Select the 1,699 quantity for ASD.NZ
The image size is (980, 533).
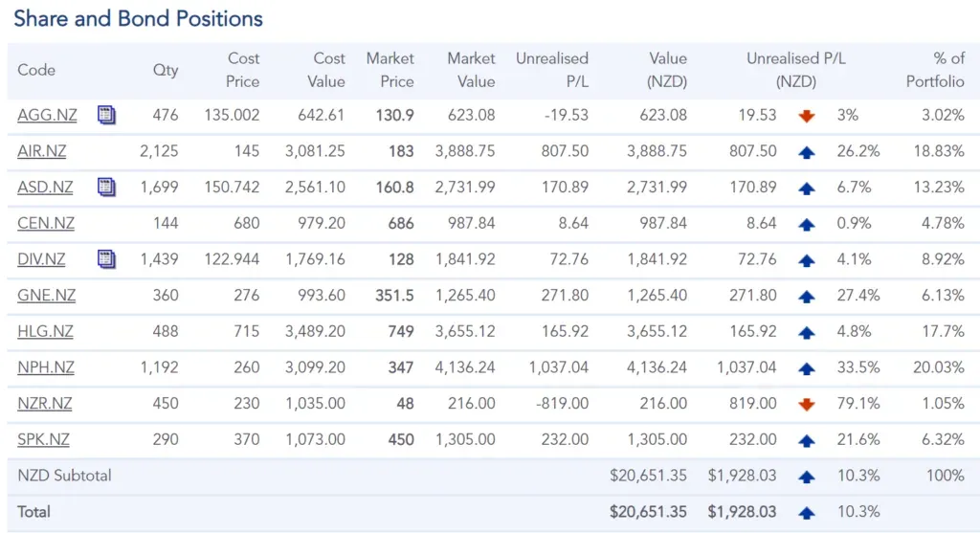(x=160, y=188)
